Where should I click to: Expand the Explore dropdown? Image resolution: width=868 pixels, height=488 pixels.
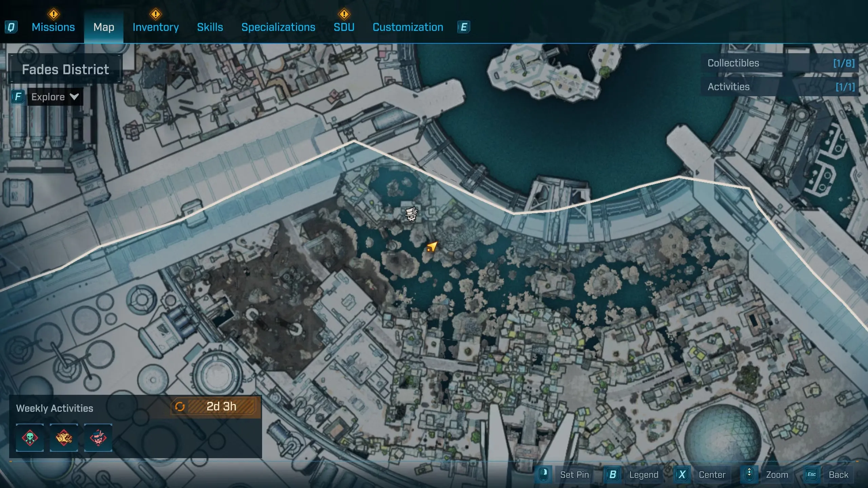[x=55, y=97]
